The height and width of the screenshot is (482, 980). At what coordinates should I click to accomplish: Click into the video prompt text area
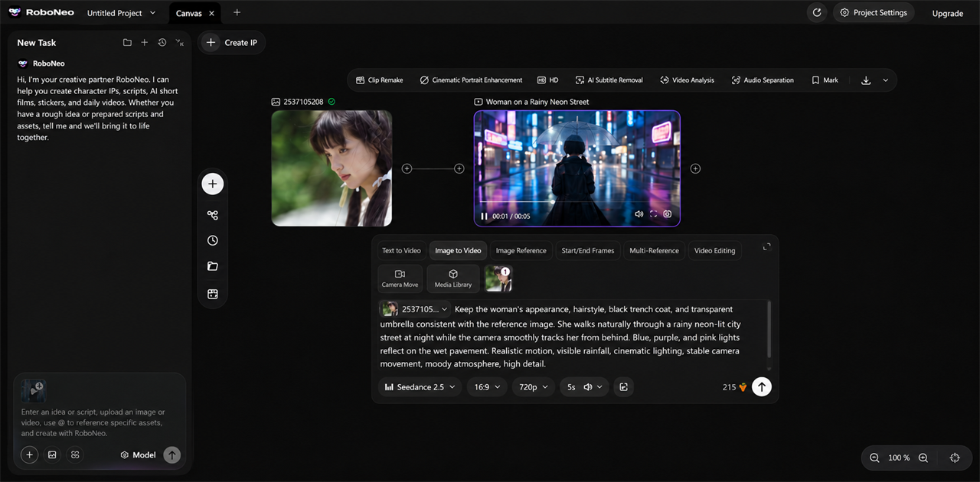573,337
